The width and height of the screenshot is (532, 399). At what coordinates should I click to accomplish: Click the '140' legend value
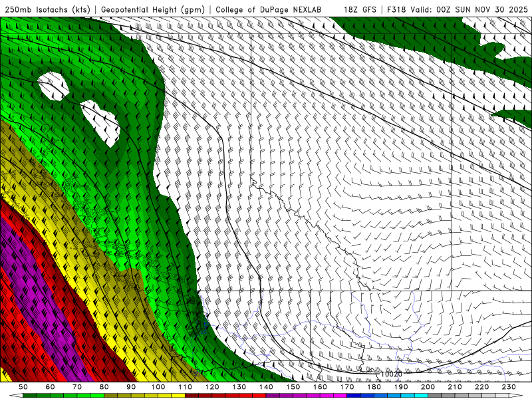(x=266, y=387)
